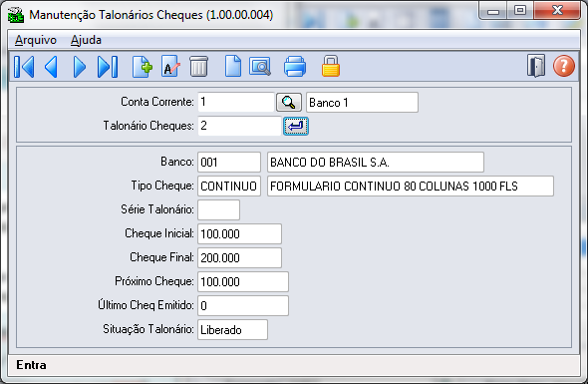Click the Último Cheq Emitido field
This screenshot has height=384, width=588.
pos(243,306)
